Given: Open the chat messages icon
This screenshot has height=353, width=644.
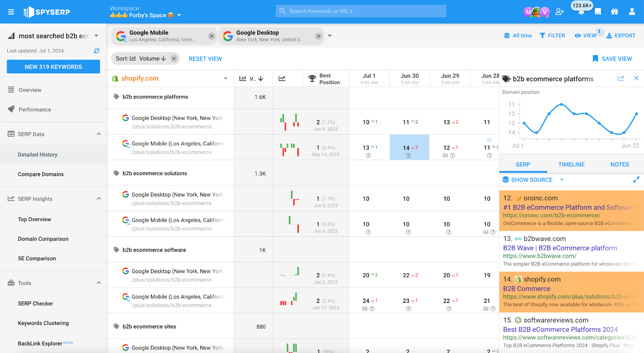Looking at the screenshot, I should (598, 12).
